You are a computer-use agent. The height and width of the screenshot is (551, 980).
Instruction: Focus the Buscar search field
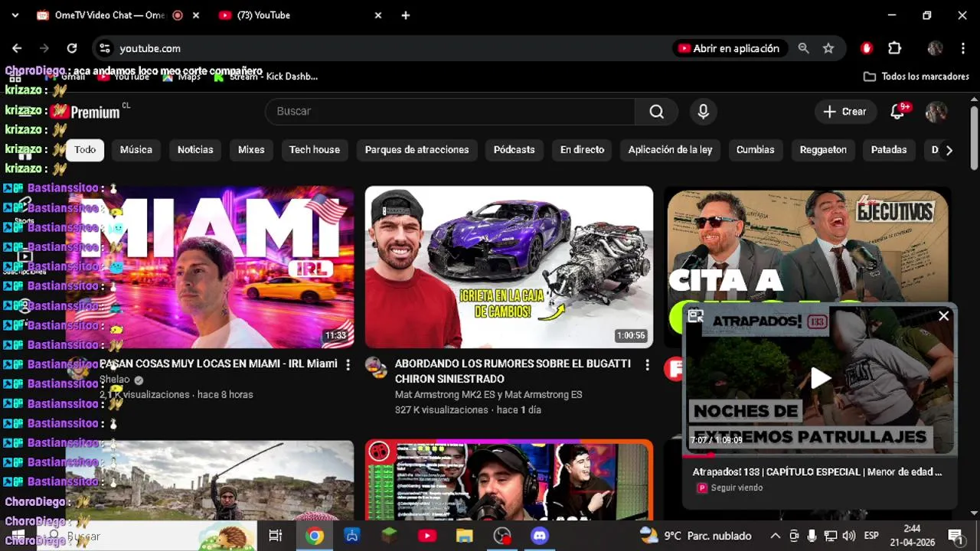(x=450, y=112)
